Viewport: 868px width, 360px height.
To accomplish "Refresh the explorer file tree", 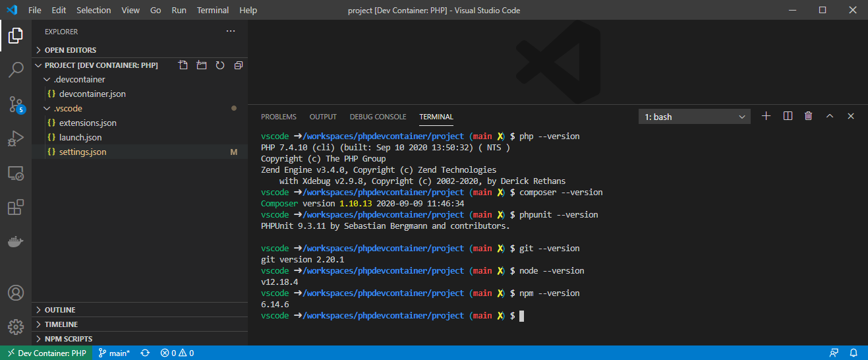I will [x=220, y=65].
